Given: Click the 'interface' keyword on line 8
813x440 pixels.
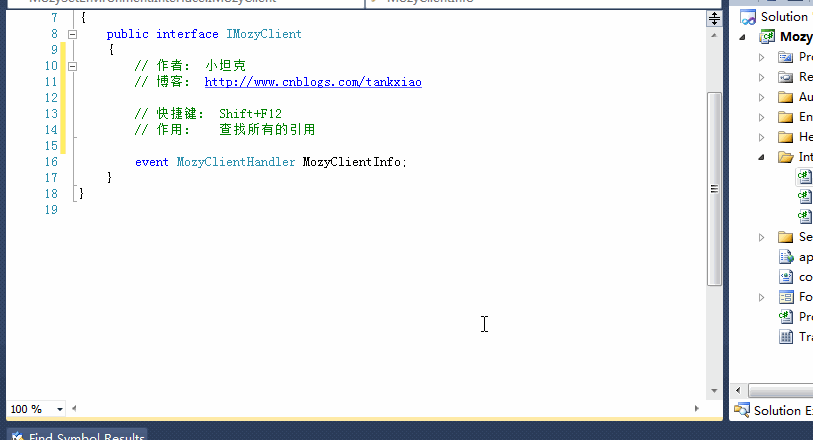Looking at the screenshot, I should coord(187,34).
